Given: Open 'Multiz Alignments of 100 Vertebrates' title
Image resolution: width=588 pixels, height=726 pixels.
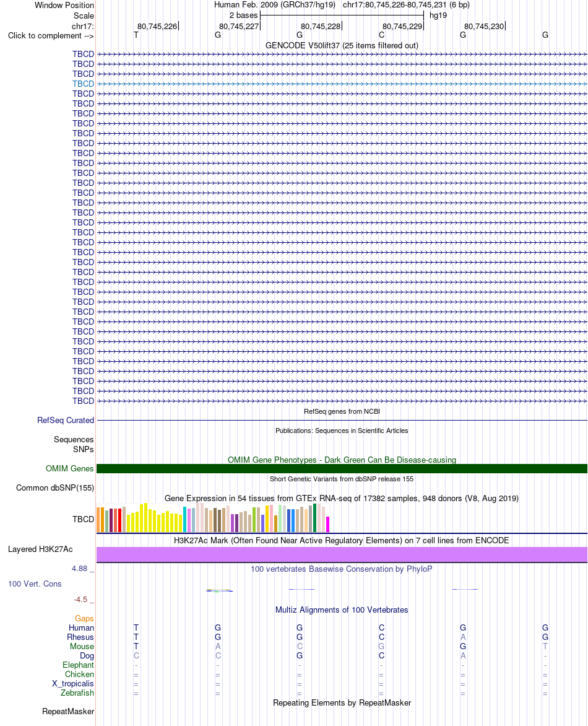Looking at the screenshot, I should (x=342, y=610).
